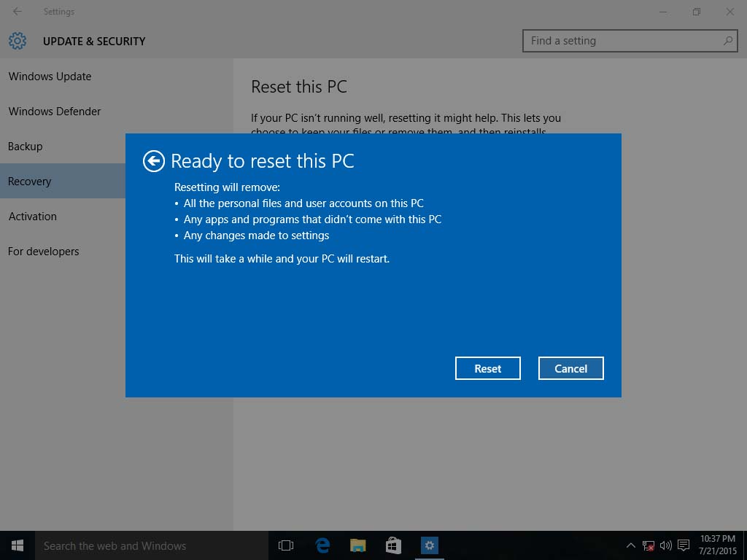Click the network status tray icon
The image size is (747, 560).
coord(648,545)
